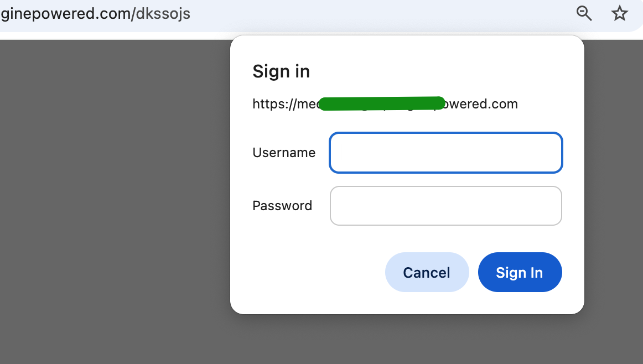The image size is (643, 364).
Task: Click the "ginepowered.com" domain in address bar
Action: (66, 13)
